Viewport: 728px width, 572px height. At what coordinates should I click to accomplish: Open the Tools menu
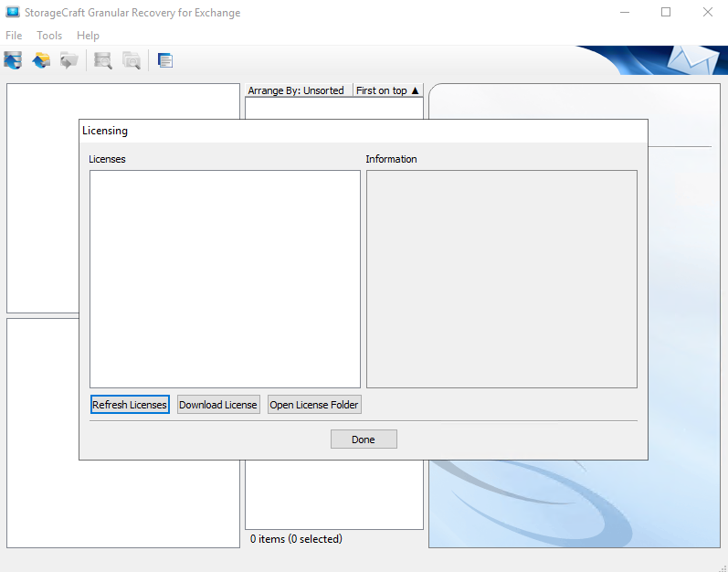click(49, 36)
